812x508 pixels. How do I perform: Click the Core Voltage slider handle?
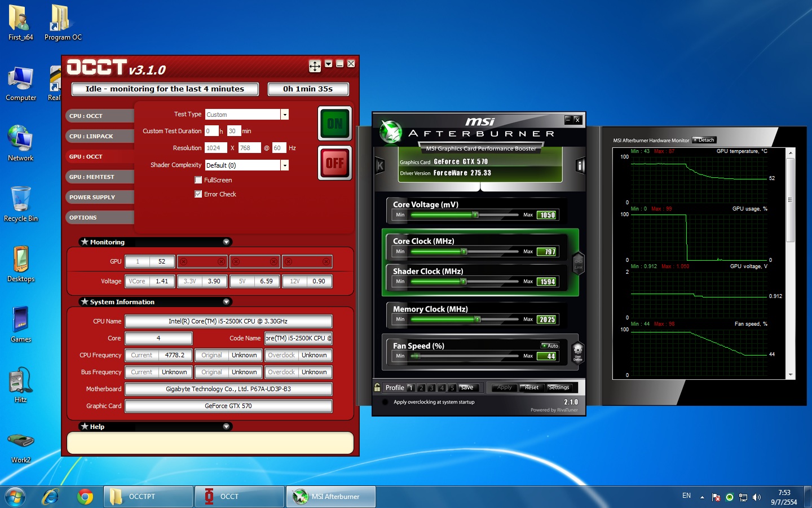pyautogui.click(x=475, y=215)
